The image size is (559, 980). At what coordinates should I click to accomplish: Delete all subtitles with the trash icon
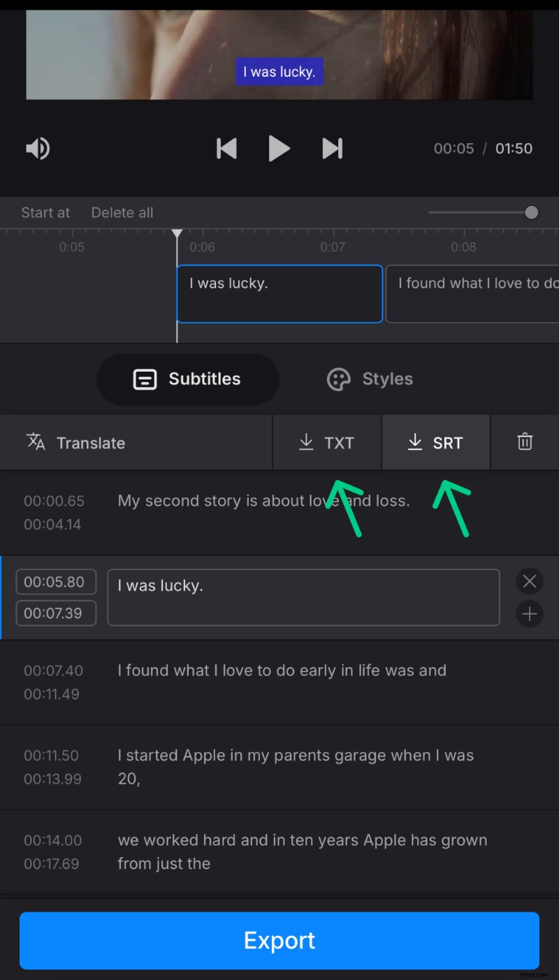point(525,442)
